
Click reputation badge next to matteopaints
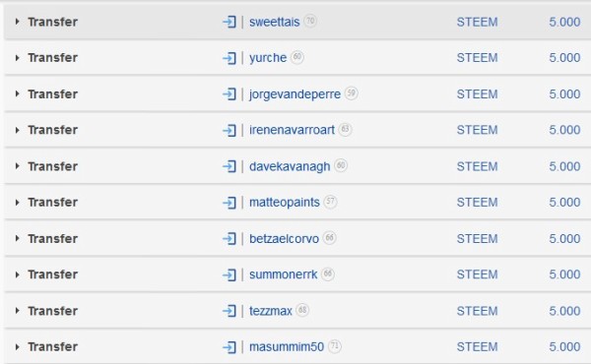point(330,202)
